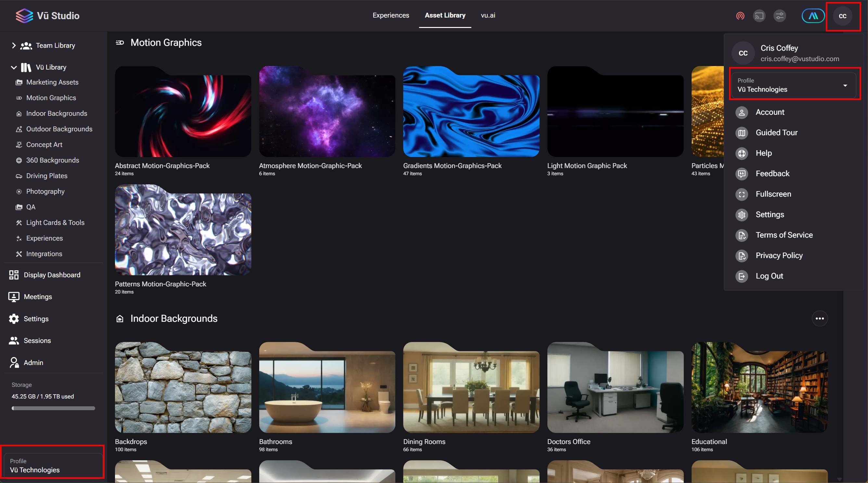Open Terms of Service link
The image size is (868, 483).
pos(784,235)
